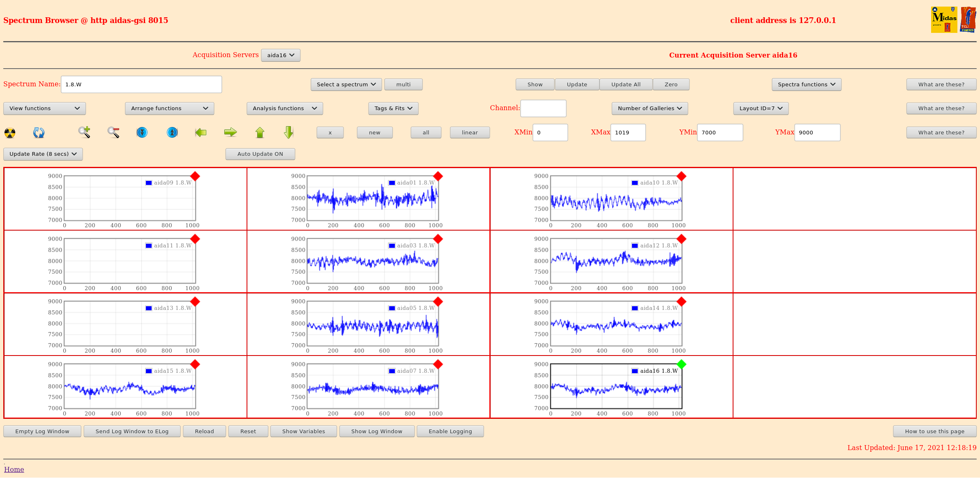This screenshot has width=980, height=478.
Task: Click the radiation hazard icon
Action: (x=10, y=133)
